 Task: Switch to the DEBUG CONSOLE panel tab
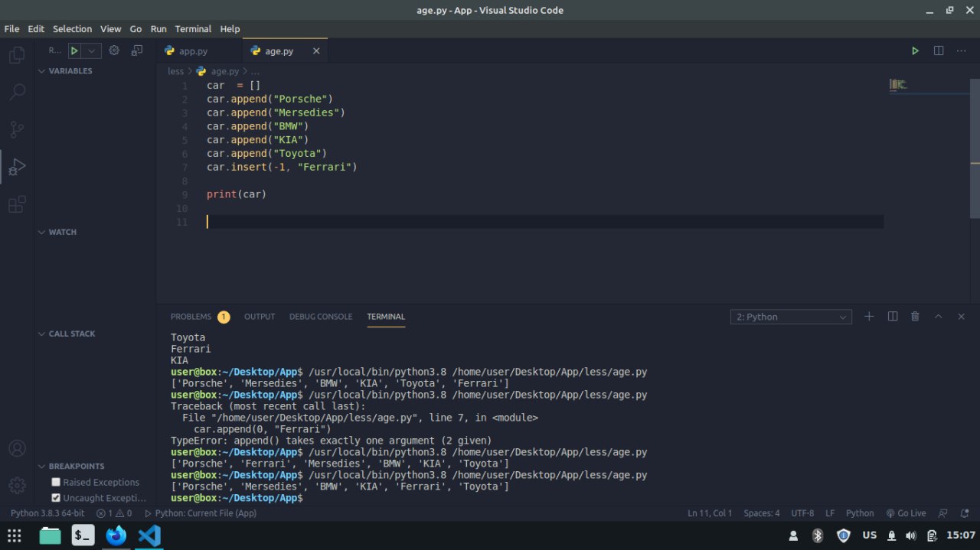pyautogui.click(x=321, y=317)
